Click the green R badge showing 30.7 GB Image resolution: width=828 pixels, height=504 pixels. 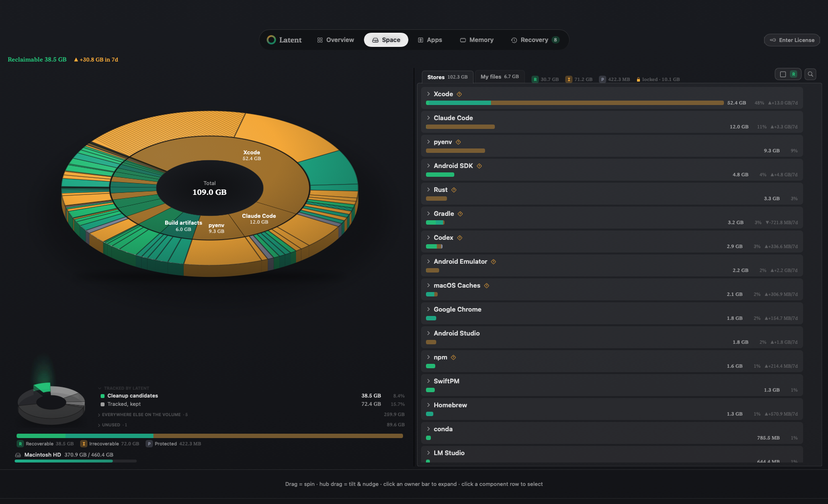(x=535, y=79)
